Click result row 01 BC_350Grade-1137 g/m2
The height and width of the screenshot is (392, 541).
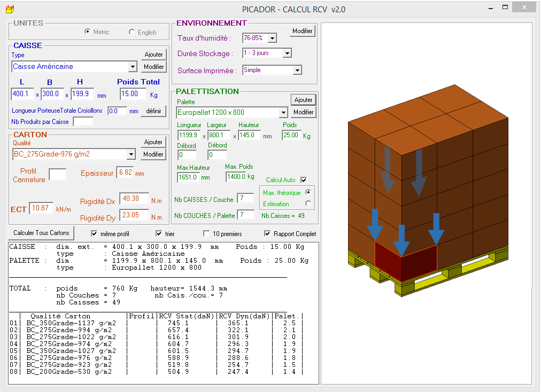pos(156,324)
